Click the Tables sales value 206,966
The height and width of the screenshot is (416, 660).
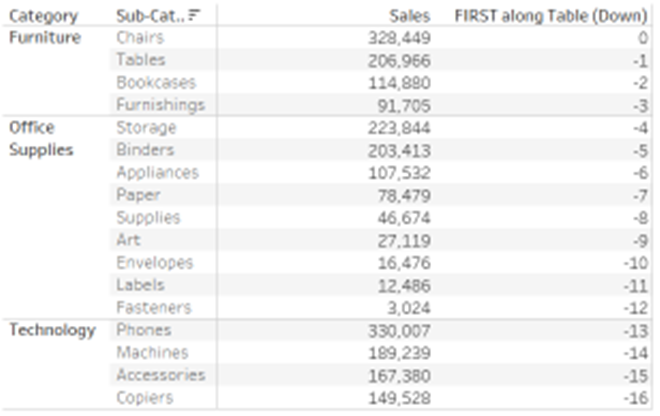tap(398, 60)
